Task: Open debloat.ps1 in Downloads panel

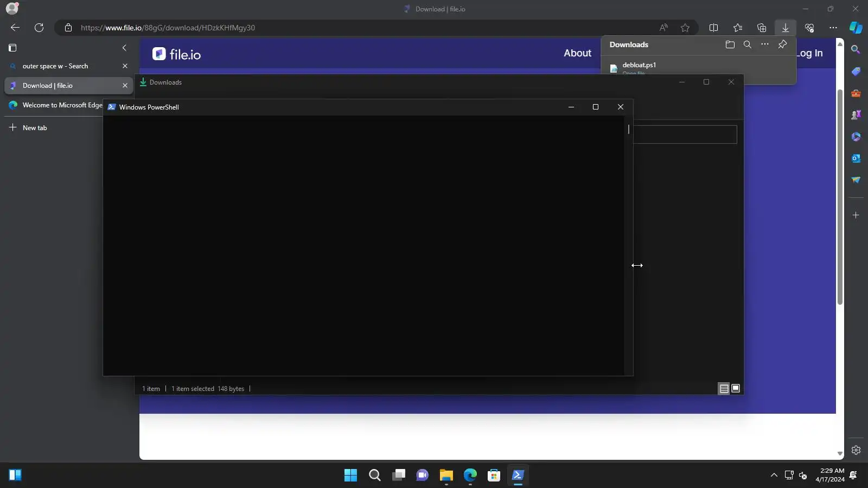Action: [639, 65]
